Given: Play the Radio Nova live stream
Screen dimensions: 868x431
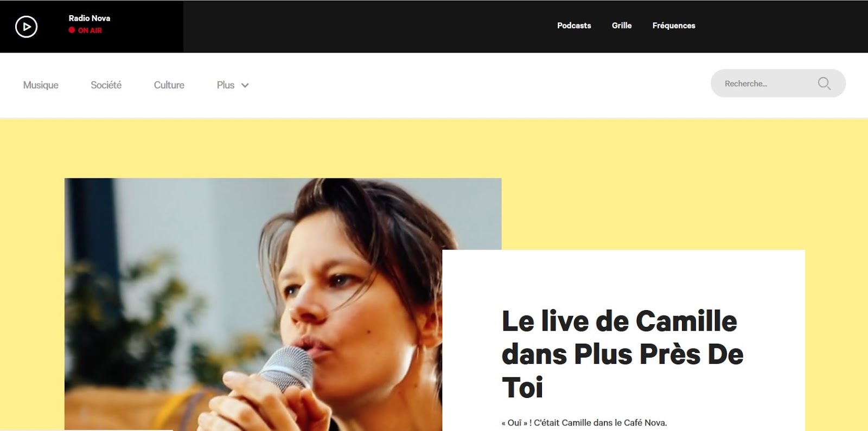Looking at the screenshot, I should pos(26,27).
